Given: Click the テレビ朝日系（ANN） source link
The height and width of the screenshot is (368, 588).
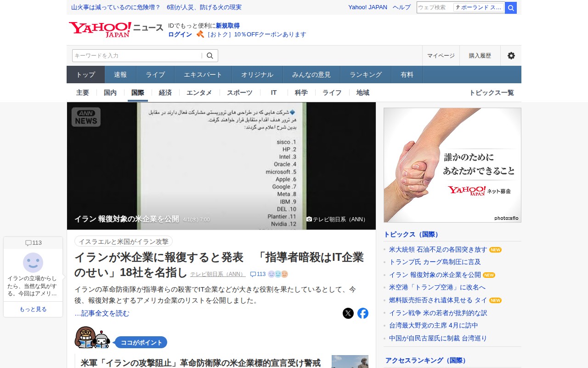Looking at the screenshot, I should point(218,274).
